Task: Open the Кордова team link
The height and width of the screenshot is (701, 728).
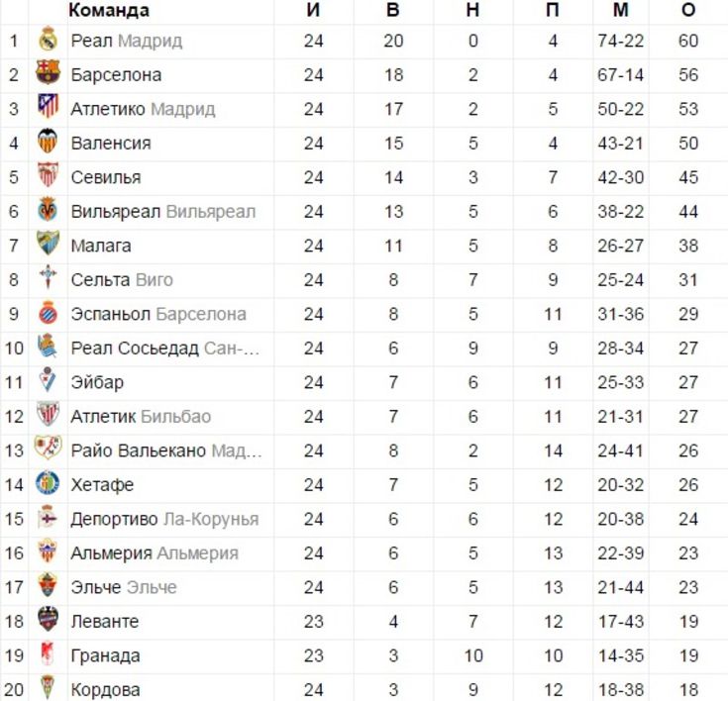Action: click(x=105, y=690)
